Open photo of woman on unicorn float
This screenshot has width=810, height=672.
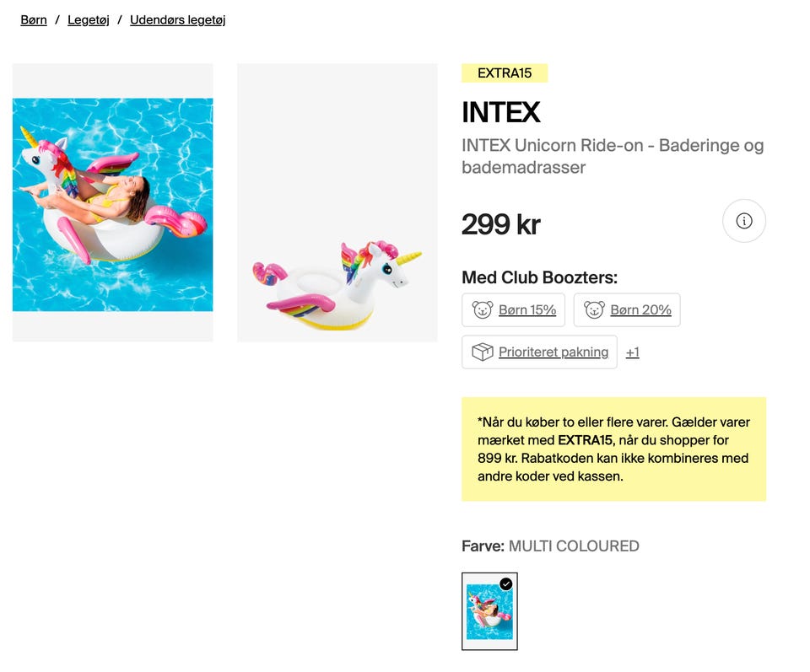[x=113, y=203]
